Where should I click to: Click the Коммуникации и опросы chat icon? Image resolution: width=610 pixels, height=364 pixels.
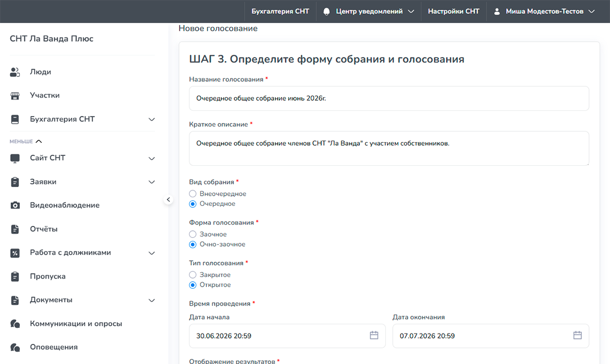(x=15, y=324)
